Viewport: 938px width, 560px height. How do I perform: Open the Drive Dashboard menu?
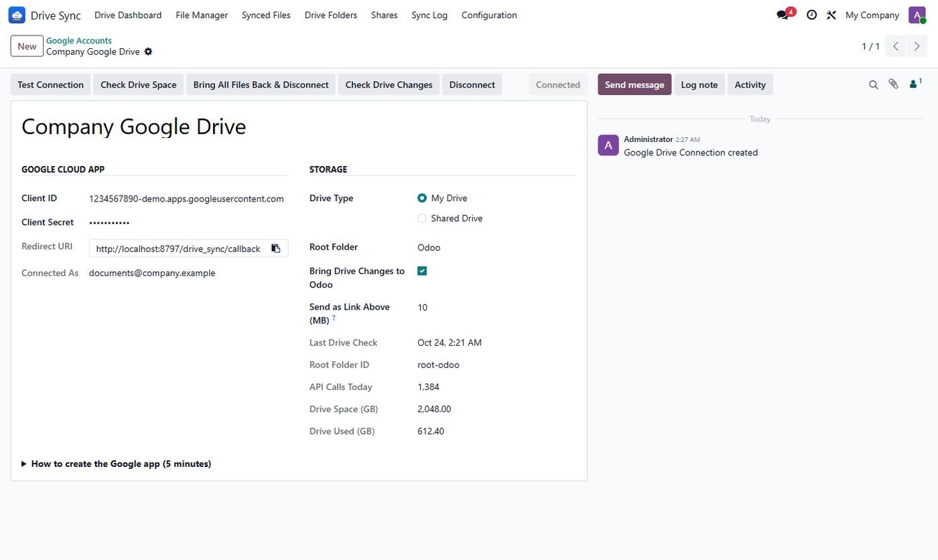(128, 15)
